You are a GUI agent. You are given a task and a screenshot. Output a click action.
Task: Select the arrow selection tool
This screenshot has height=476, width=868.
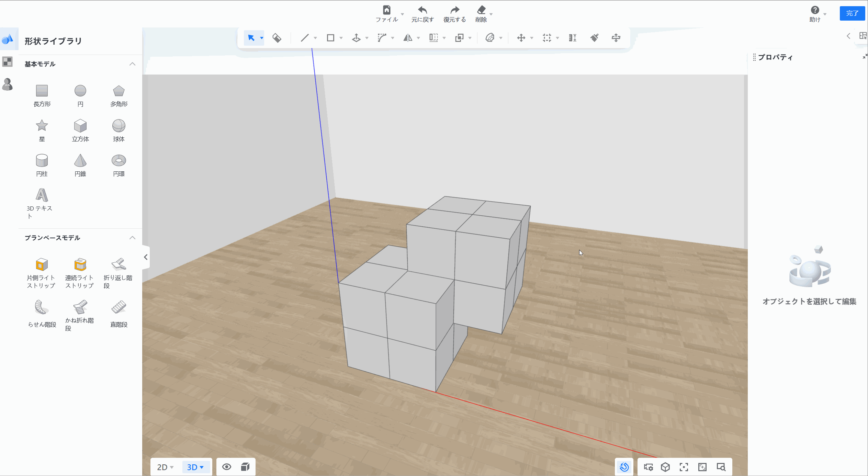point(251,38)
